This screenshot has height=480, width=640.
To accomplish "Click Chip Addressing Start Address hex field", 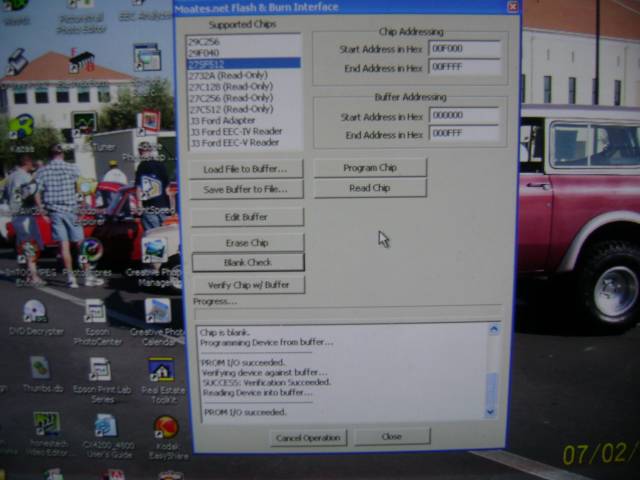I will point(464,49).
